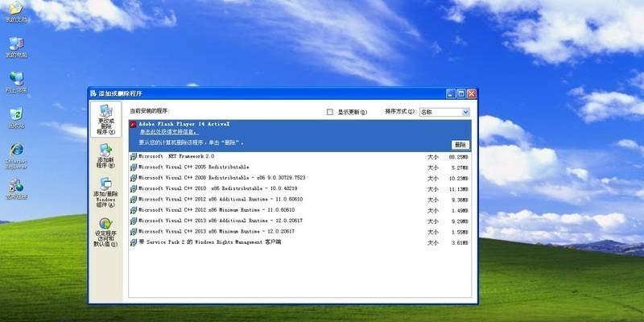The height and width of the screenshot is (322, 644).
Task: Select Microsoft .NET Framework 2.0 entry
Action: [x=299, y=156]
